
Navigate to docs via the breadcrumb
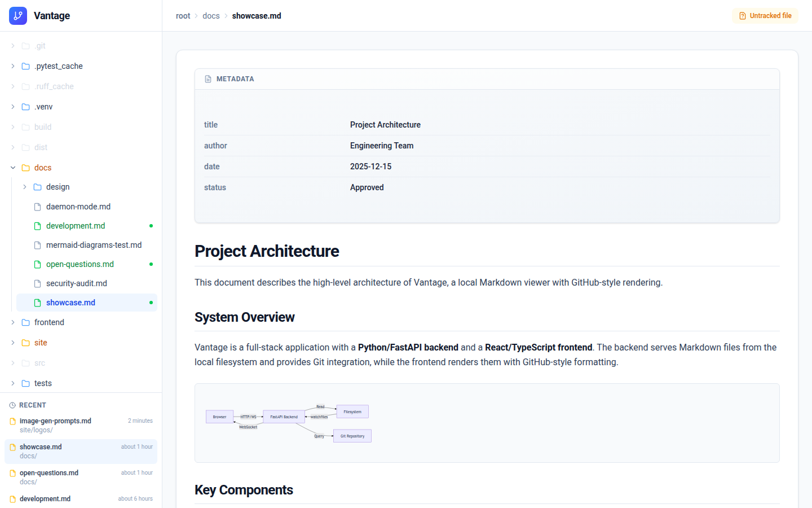click(211, 16)
